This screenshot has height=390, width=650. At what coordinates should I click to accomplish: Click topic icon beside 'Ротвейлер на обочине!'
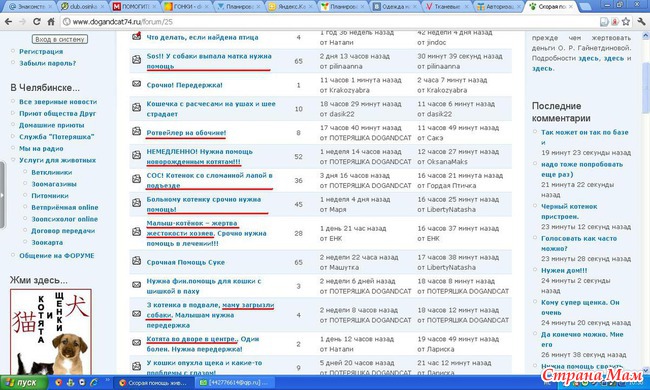136,132
